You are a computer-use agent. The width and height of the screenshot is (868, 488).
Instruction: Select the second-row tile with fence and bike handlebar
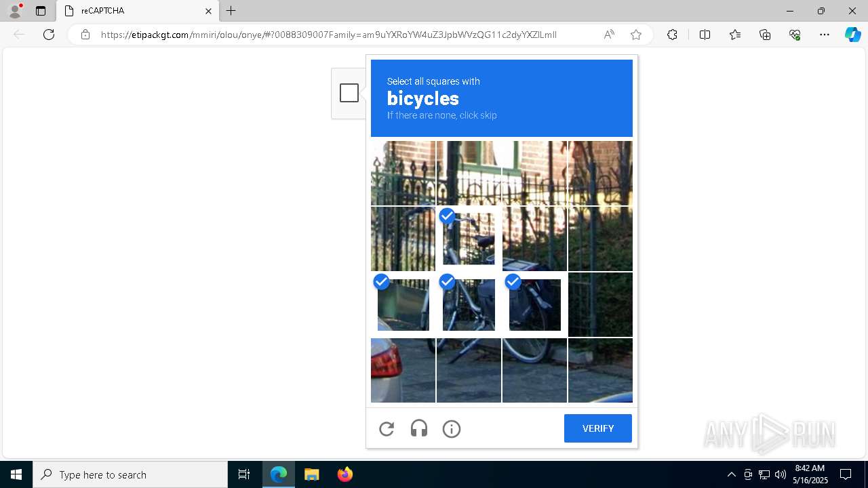pos(403,239)
